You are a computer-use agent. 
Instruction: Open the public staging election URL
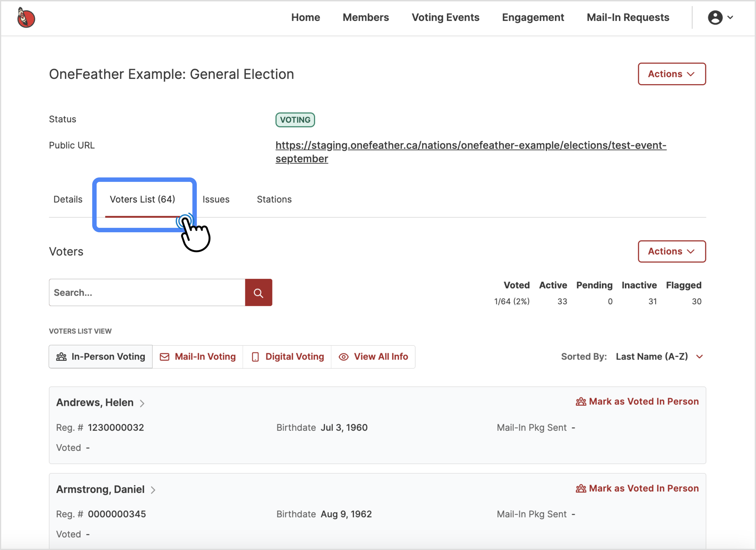470,145
